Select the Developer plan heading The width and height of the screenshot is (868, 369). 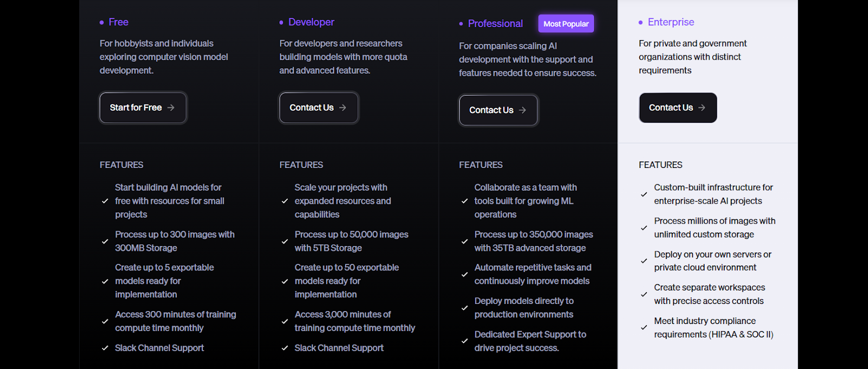point(311,22)
